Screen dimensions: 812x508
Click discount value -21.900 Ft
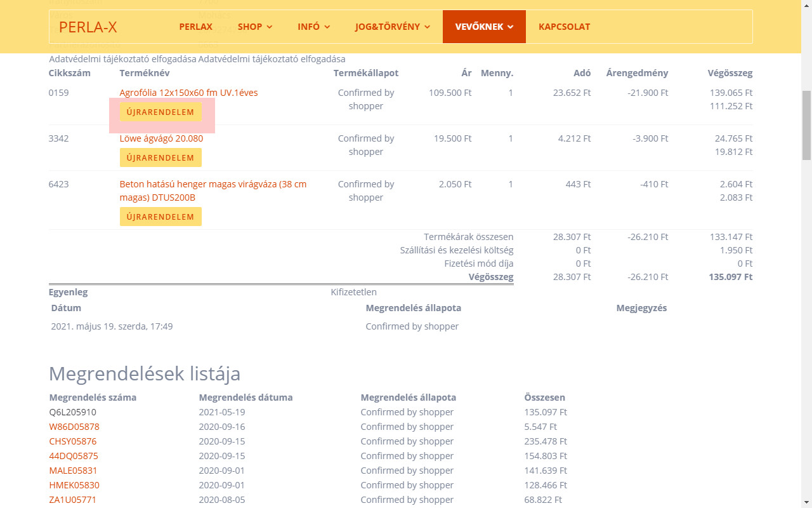point(648,93)
